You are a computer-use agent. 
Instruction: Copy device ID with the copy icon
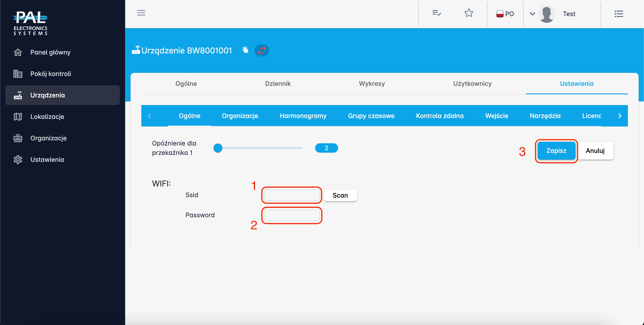point(246,50)
